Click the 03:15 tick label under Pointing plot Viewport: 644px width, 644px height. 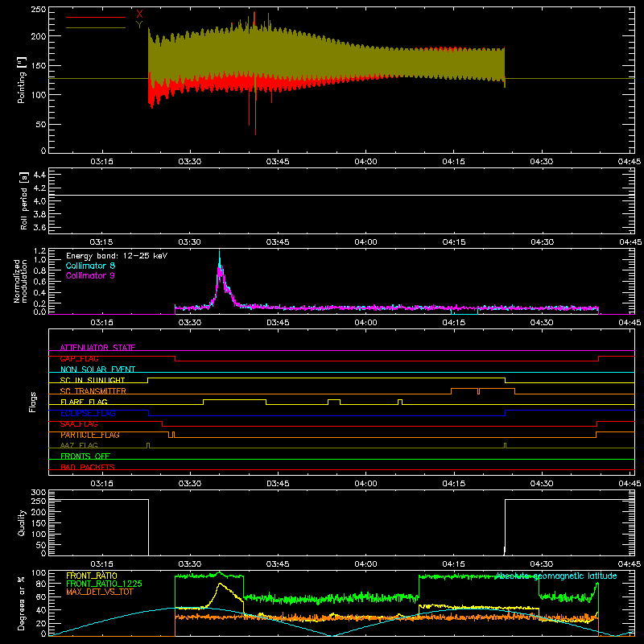click(101, 162)
